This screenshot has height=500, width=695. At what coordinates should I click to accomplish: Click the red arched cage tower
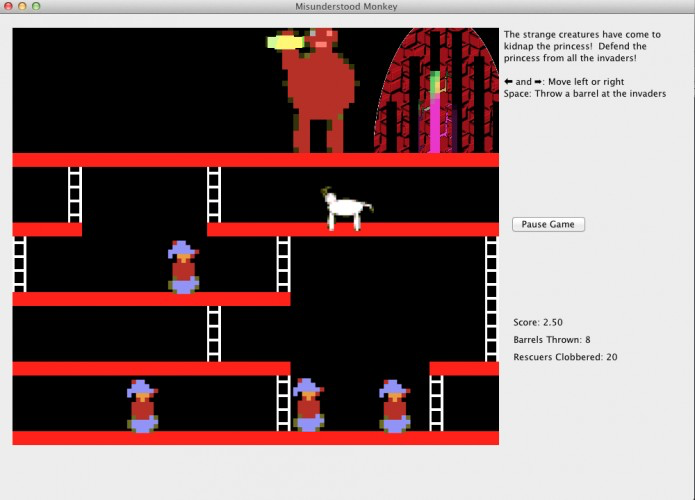point(437,91)
